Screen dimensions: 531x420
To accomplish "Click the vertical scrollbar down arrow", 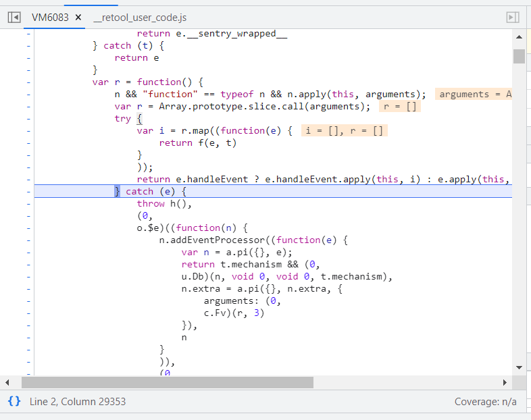I will [519, 367].
